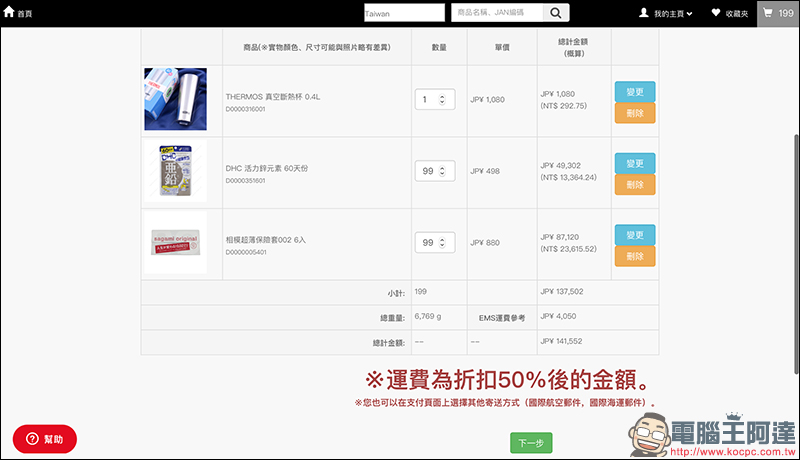Adjust quantity stepper for THERMOS cup
This screenshot has height=460, width=800.
point(442,99)
